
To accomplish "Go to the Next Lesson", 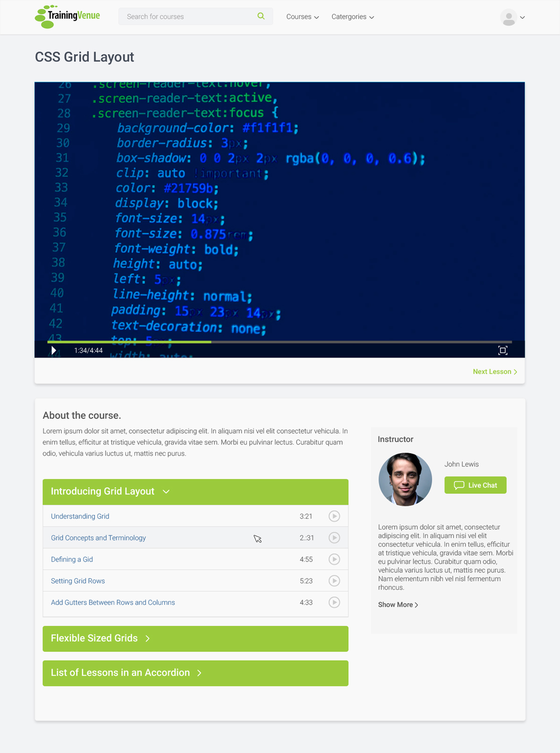I will (x=495, y=371).
